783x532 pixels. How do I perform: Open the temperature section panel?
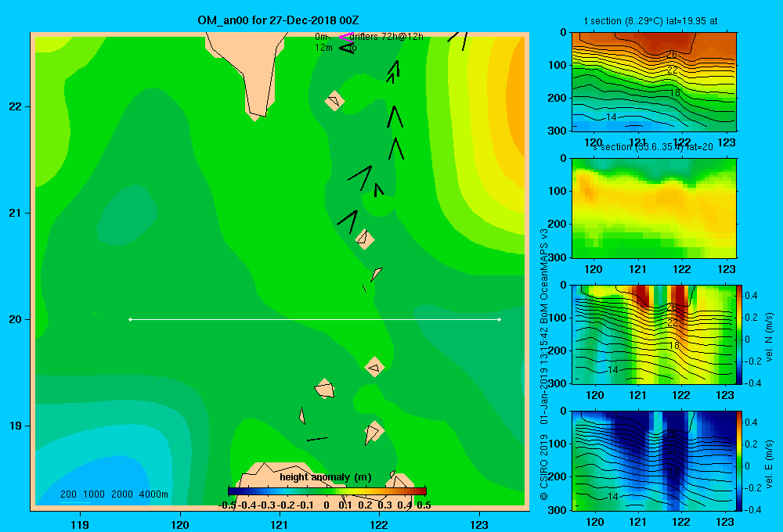pos(654,82)
